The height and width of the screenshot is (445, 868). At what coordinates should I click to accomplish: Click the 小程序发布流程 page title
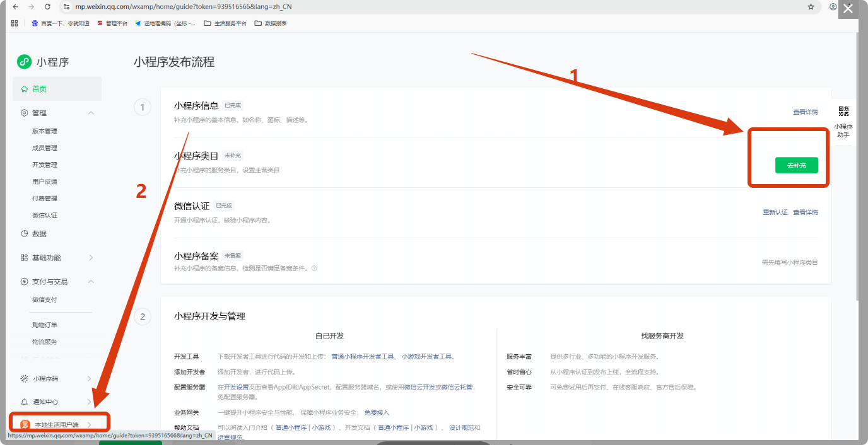[174, 62]
